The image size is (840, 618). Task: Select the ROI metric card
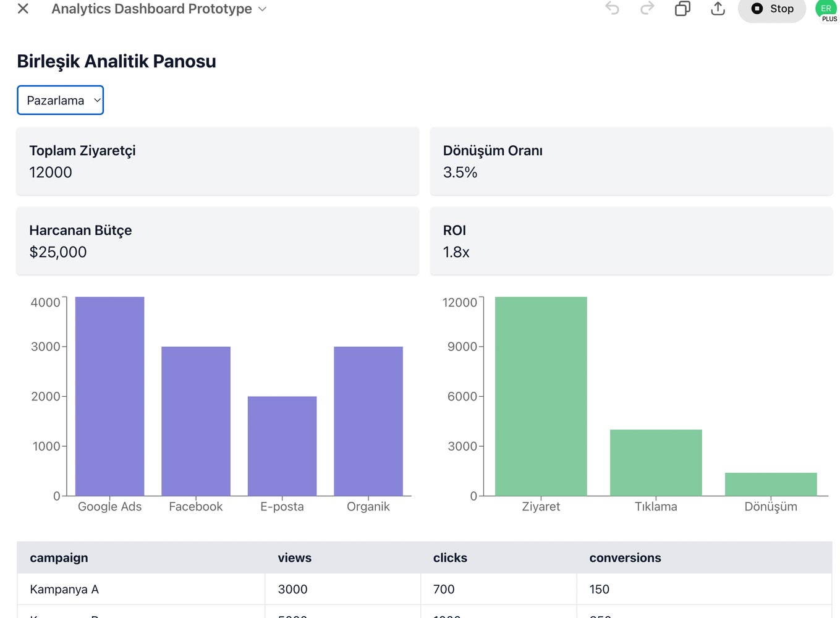630,241
